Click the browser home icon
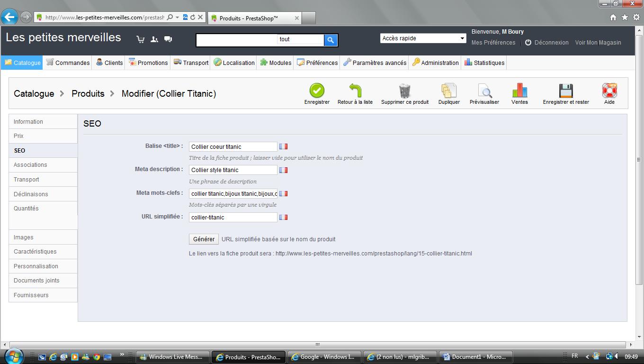Screen dimensions: 644x364 click(x=613, y=18)
